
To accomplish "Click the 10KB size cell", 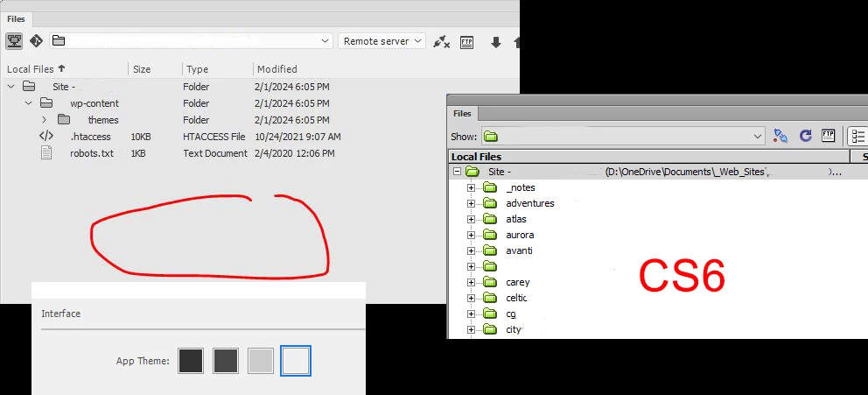I will (141, 137).
